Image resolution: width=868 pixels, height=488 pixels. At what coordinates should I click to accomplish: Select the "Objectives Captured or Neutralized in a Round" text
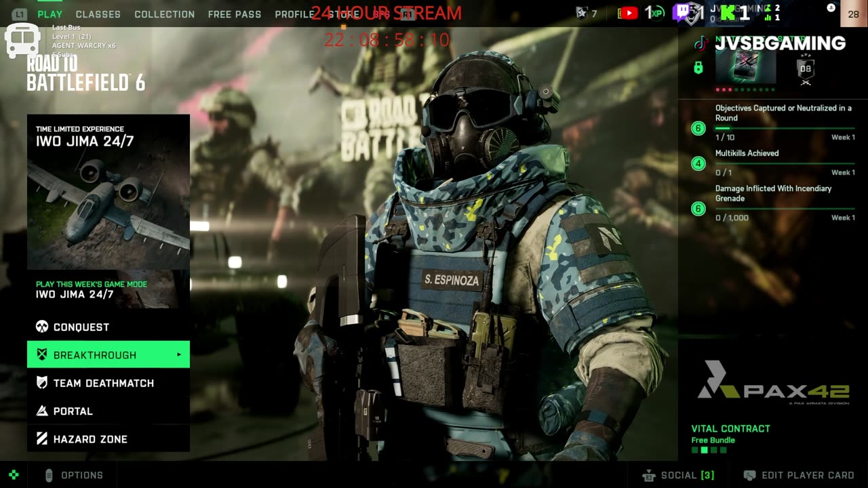pyautogui.click(x=783, y=113)
